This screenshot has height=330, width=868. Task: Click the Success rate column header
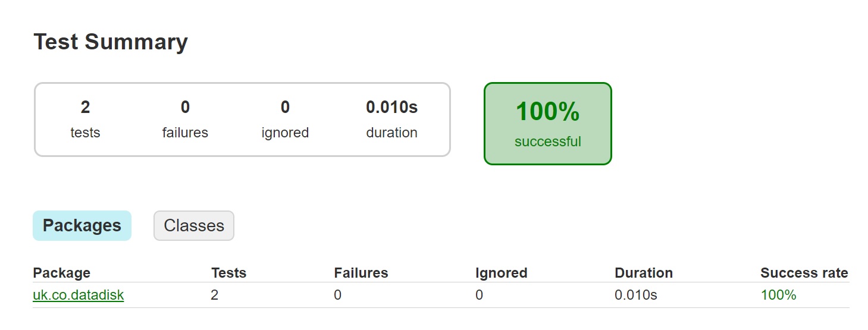[804, 273]
